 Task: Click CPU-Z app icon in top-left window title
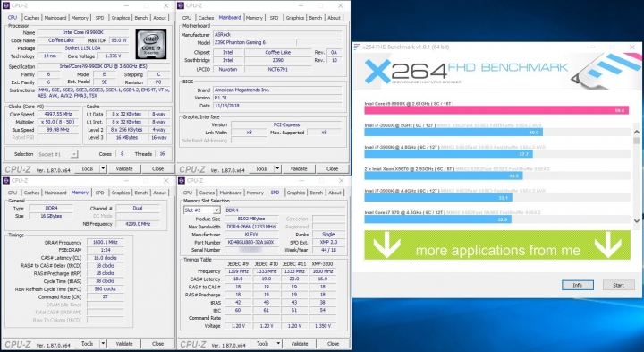[5, 5]
